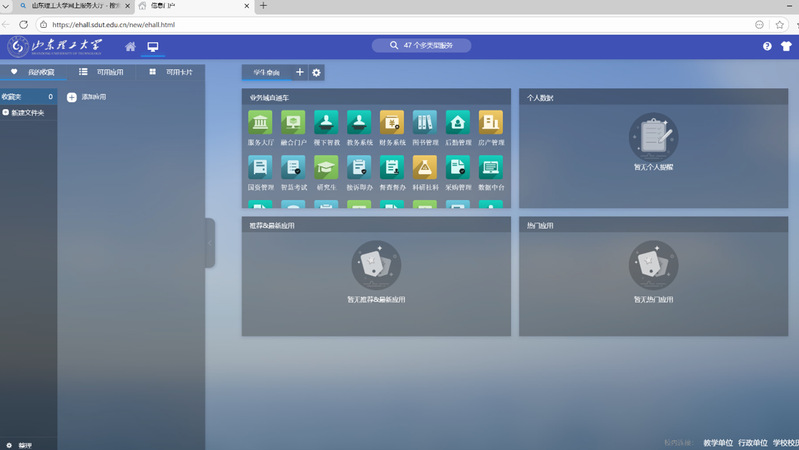Screen dimensions: 799x450
Task: Open the 图书管理 library management app
Action: tap(425, 123)
